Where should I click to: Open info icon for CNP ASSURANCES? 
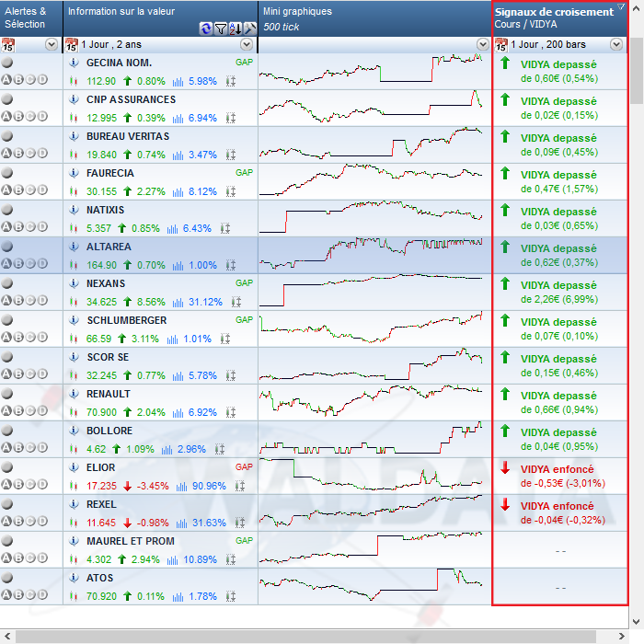74,99
